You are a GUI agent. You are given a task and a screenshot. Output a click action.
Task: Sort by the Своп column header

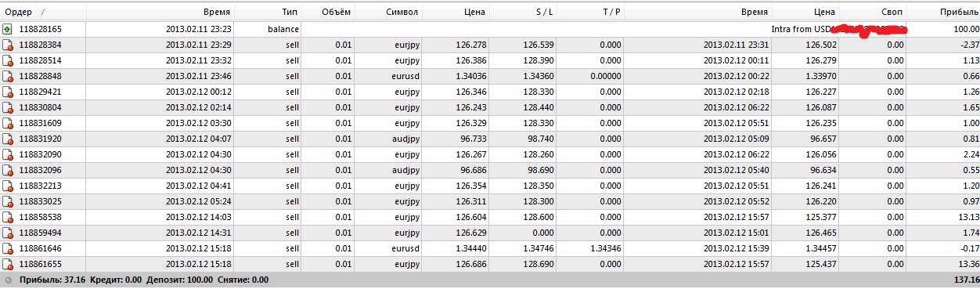tap(890, 12)
